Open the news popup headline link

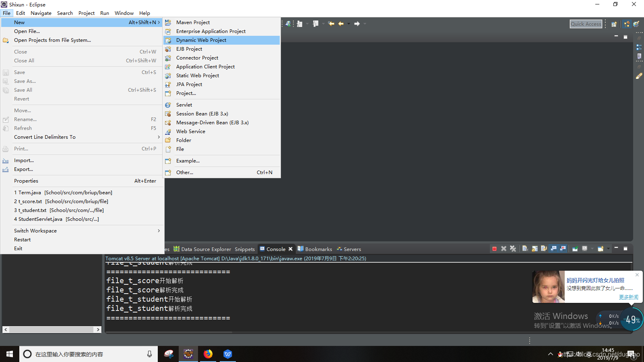pyautogui.click(x=595, y=280)
